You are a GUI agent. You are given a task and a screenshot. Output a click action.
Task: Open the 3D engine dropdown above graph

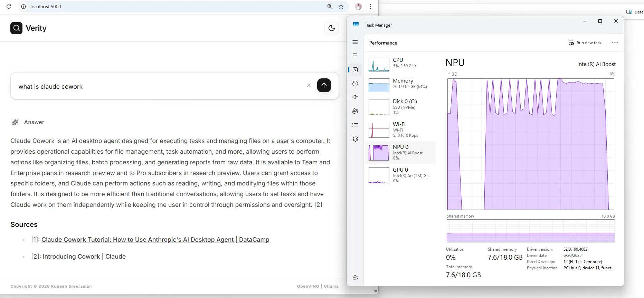point(452,74)
